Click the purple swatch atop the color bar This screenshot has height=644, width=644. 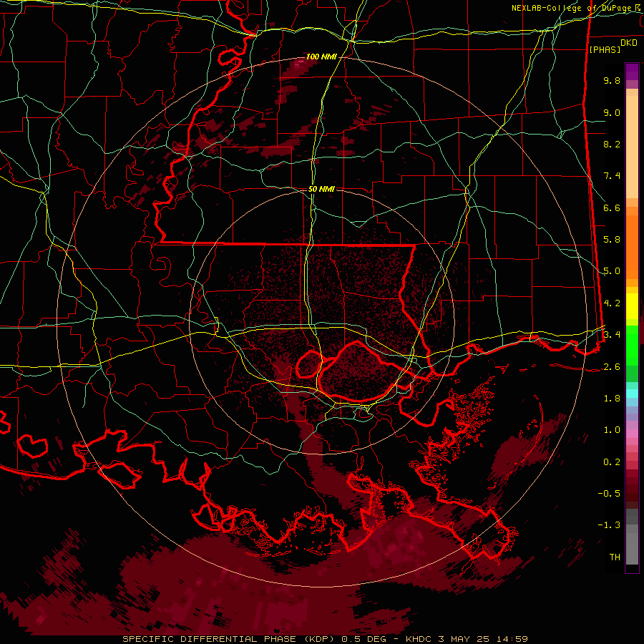coord(632,72)
